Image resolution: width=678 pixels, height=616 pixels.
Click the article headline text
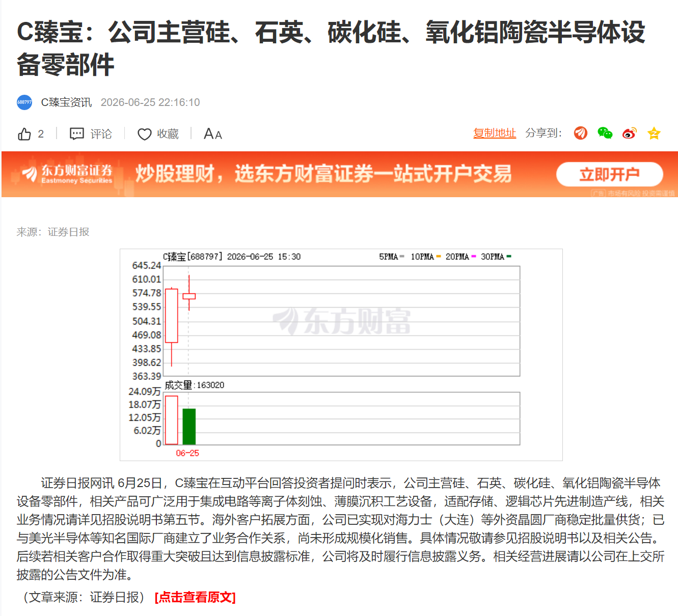331,48
